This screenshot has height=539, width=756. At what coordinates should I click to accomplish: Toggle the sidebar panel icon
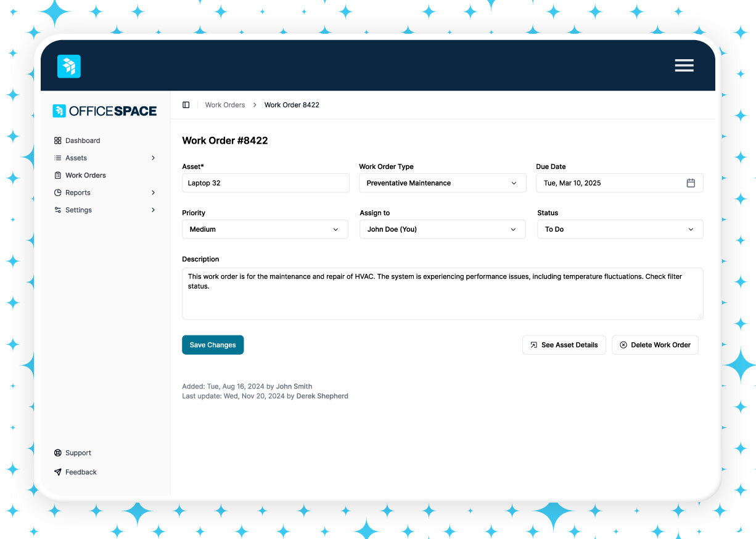[x=186, y=105]
